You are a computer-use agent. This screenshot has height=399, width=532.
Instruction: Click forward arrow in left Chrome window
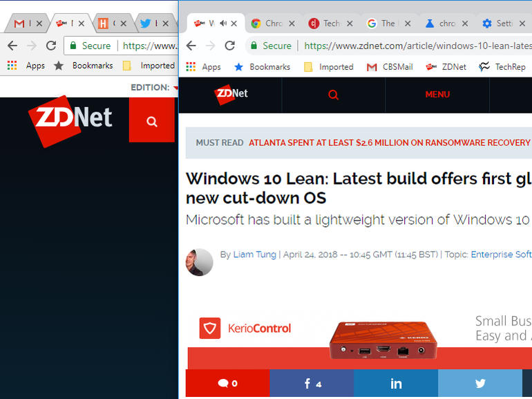pos(32,46)
